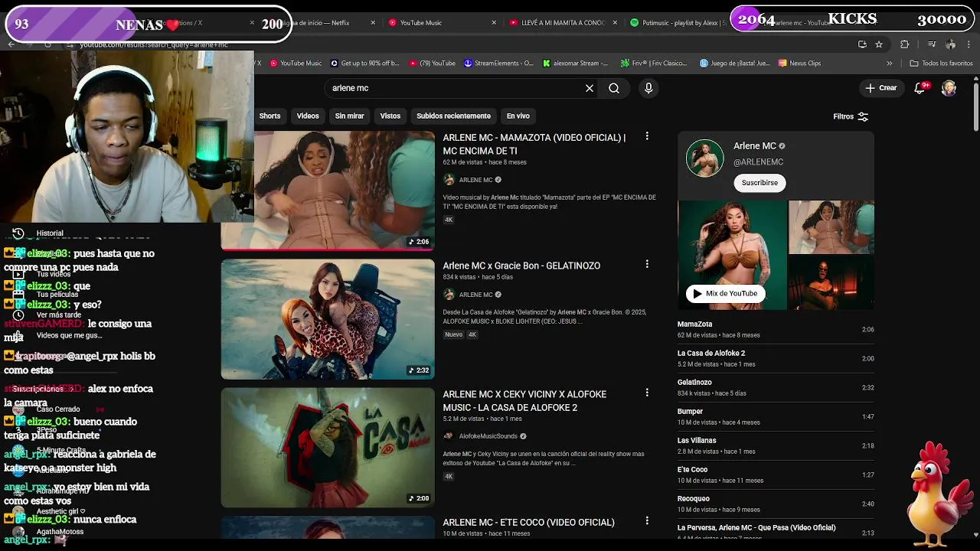The image size is (980, 551).
Task: Open Historial in the sidebar
Action: (50, 233)
